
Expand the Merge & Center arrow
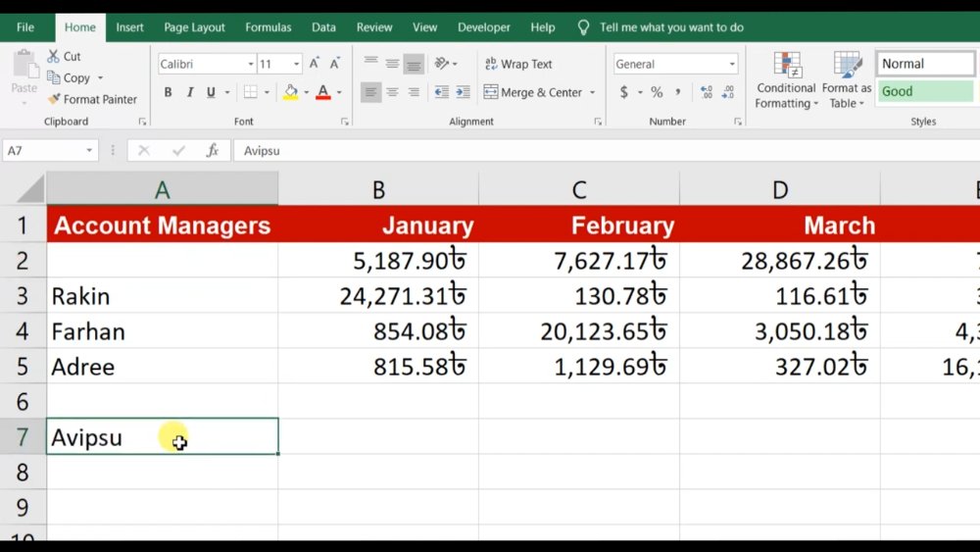point(593,92)
